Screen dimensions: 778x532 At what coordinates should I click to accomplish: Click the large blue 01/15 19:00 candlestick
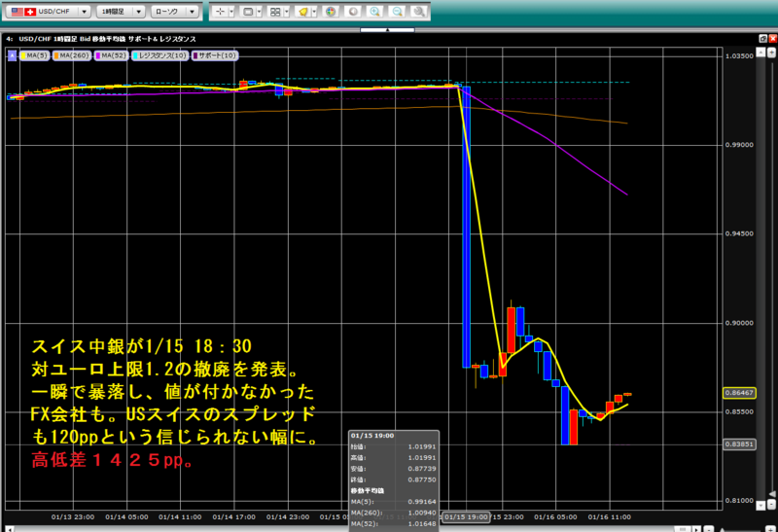pyautogui.click(x=467, y=227)
